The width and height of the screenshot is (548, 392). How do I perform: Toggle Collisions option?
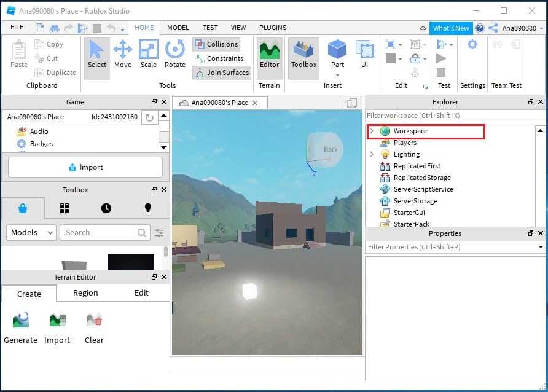click(x=216, y=44)
